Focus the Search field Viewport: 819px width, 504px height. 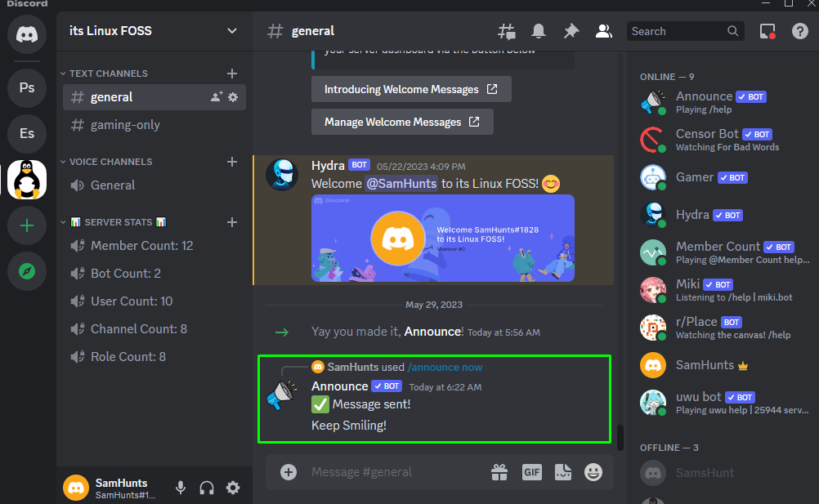(x=685, y=31)
